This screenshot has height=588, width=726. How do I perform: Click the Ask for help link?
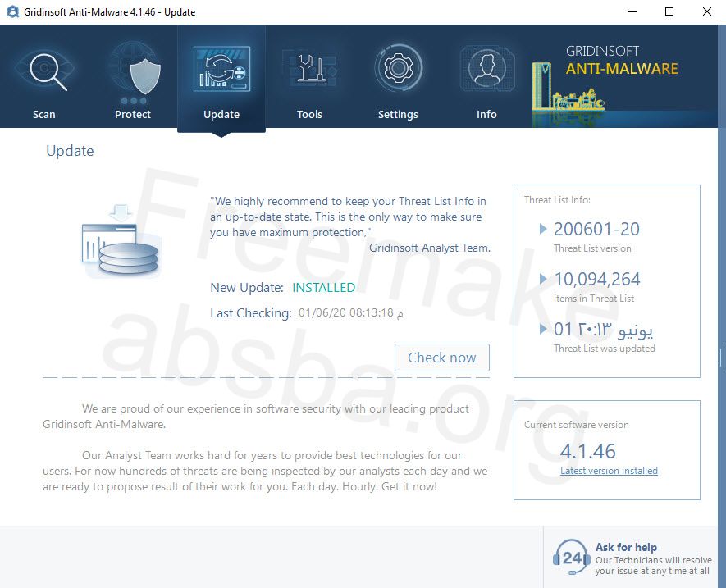tap(626, 547)
